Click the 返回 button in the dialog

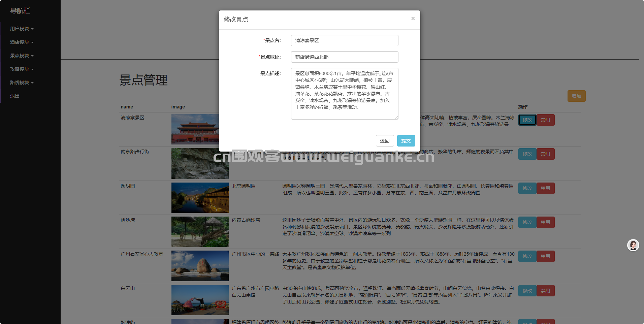(x=385, y=141)
